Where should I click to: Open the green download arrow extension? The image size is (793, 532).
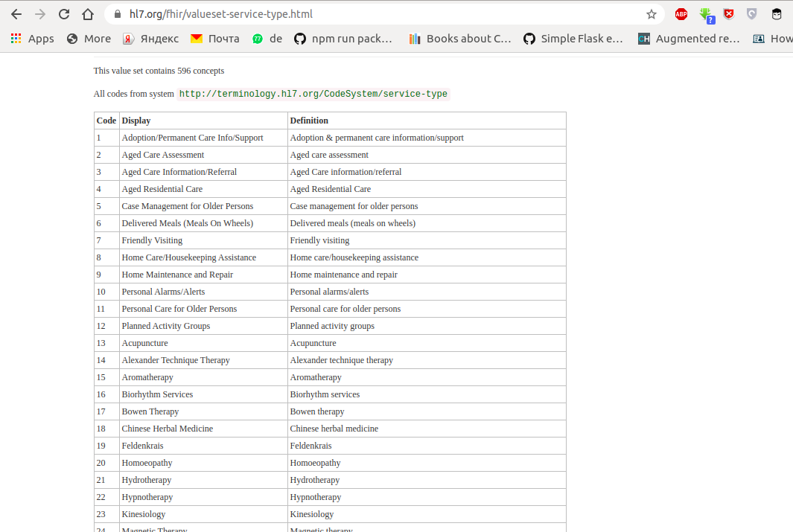tap(707, 15)
